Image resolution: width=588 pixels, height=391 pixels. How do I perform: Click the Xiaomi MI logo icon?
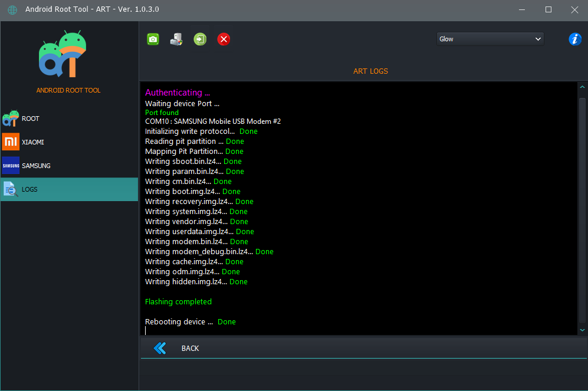(11, 142)
